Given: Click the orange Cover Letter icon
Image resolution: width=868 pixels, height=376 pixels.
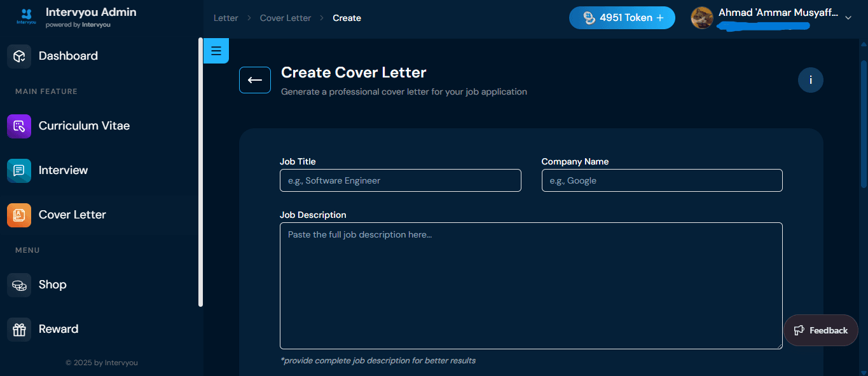Looking at the screenshot, I should (19, 215).
